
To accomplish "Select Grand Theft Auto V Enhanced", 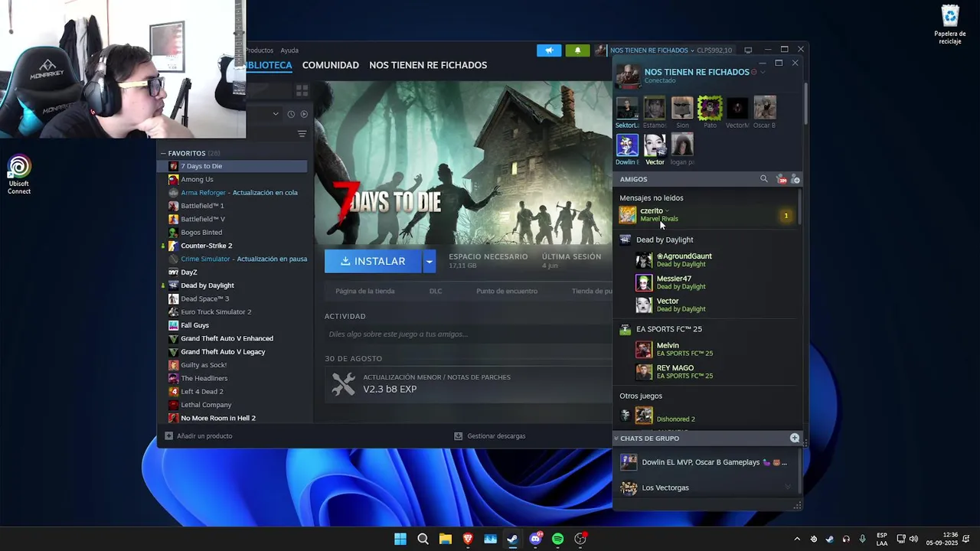I will tap(227, 338).
